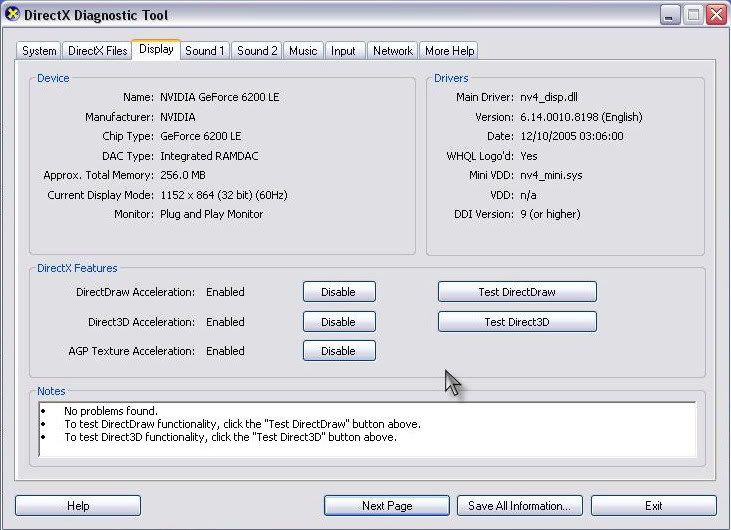
Task: Click Save All Information button
Action: (519, 506)
